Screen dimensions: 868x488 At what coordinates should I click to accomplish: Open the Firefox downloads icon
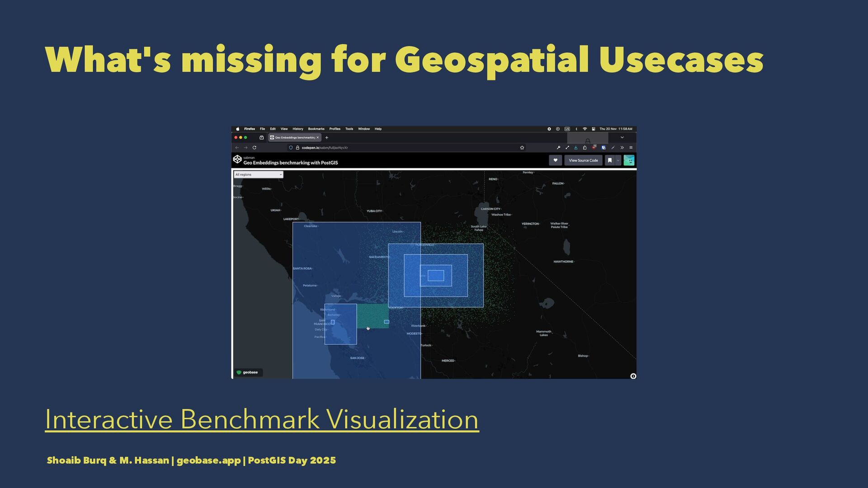(576, 148)
